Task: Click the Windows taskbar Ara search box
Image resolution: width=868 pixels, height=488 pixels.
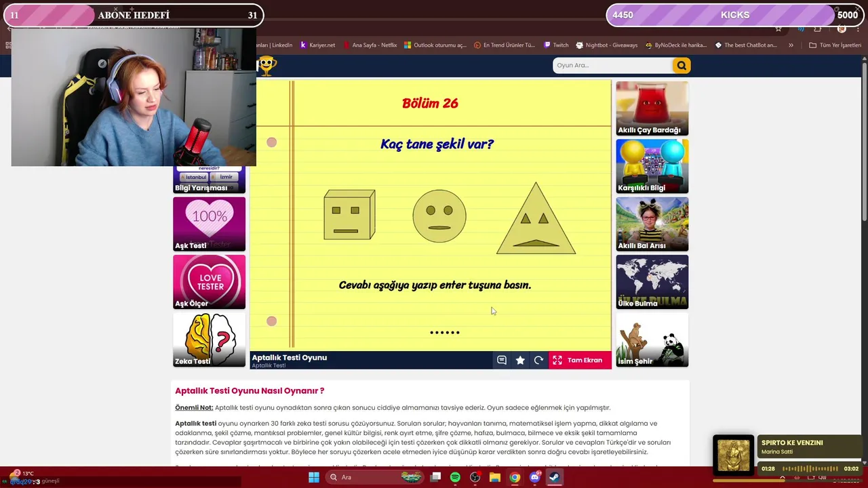Action: (x=374, y=477)
